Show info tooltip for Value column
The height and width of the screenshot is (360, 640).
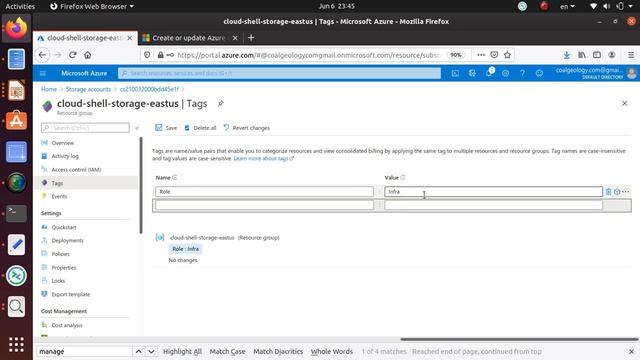(x=403, y=178)
